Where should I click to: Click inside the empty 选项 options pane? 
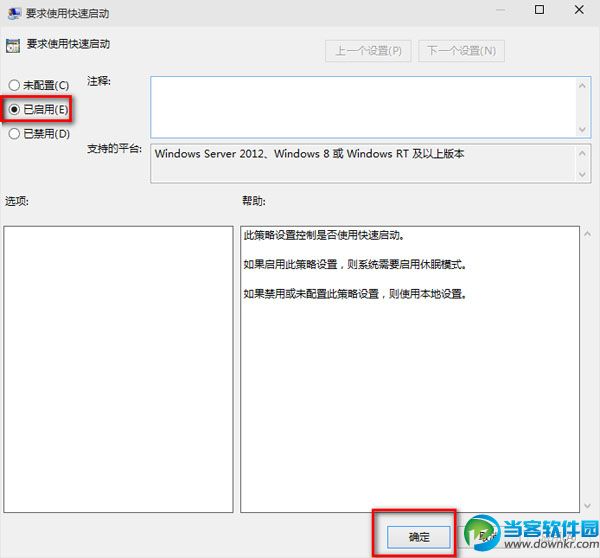click(x=118, y=369)
